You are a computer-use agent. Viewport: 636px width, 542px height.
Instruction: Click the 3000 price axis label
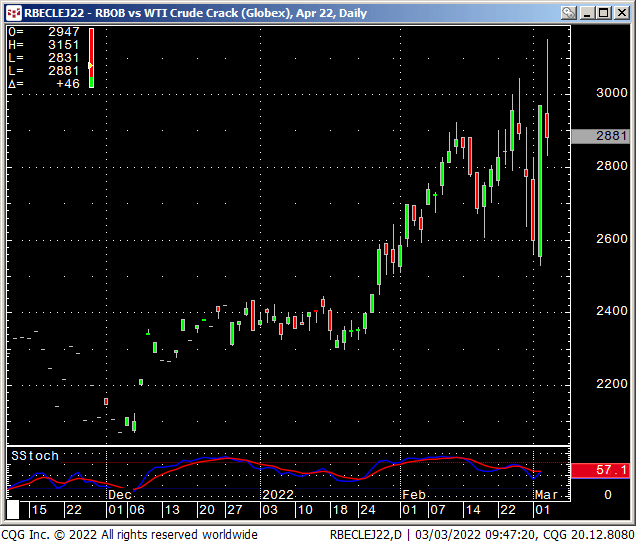pos(612,93)
